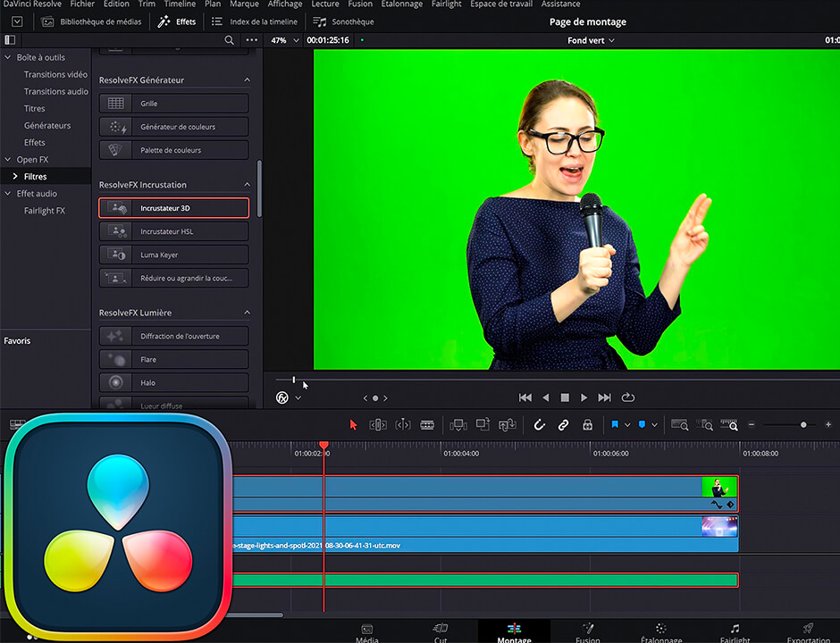Activate the blade edit tool

pyautogui.click(x=427, y=425)
